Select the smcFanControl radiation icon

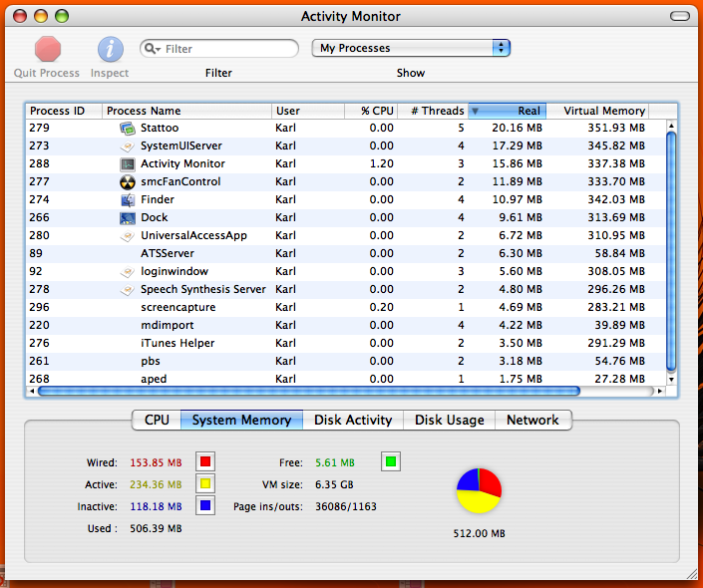[128, 182]
